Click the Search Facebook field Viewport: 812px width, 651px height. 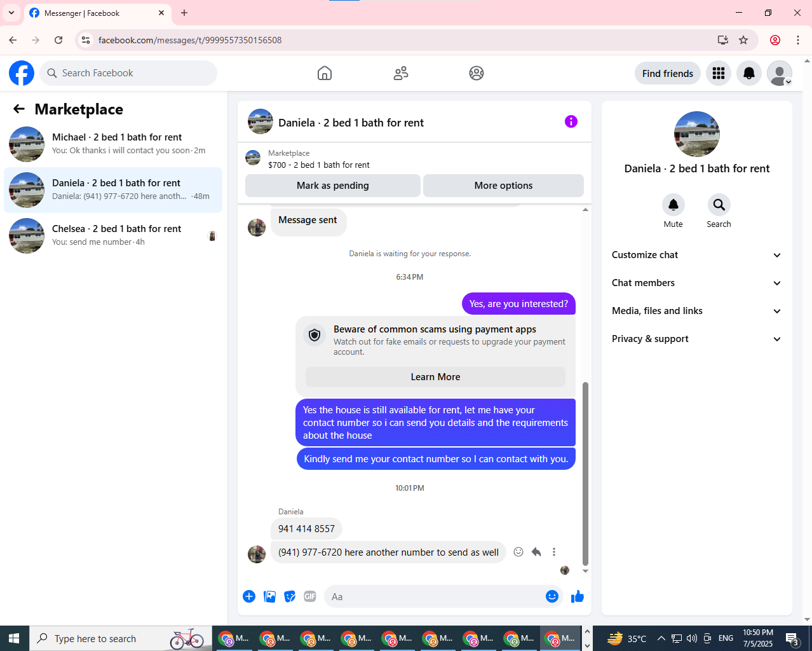(128, 73)
